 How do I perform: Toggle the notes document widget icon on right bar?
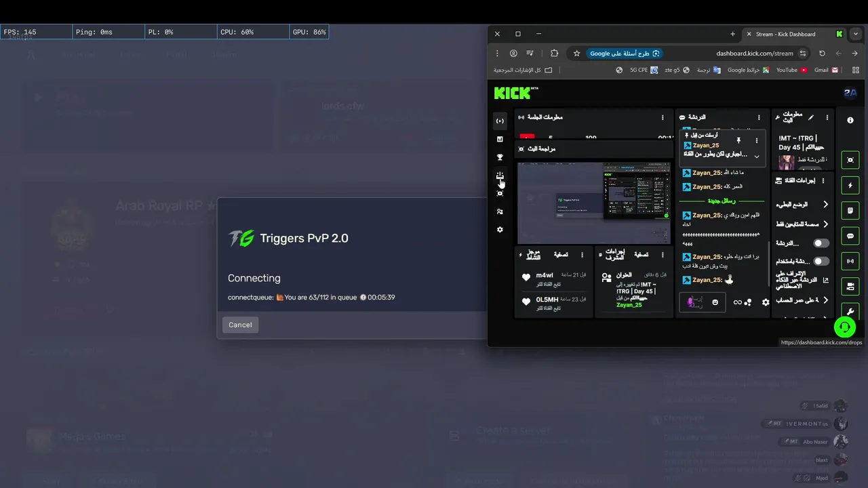click(850, 211)
